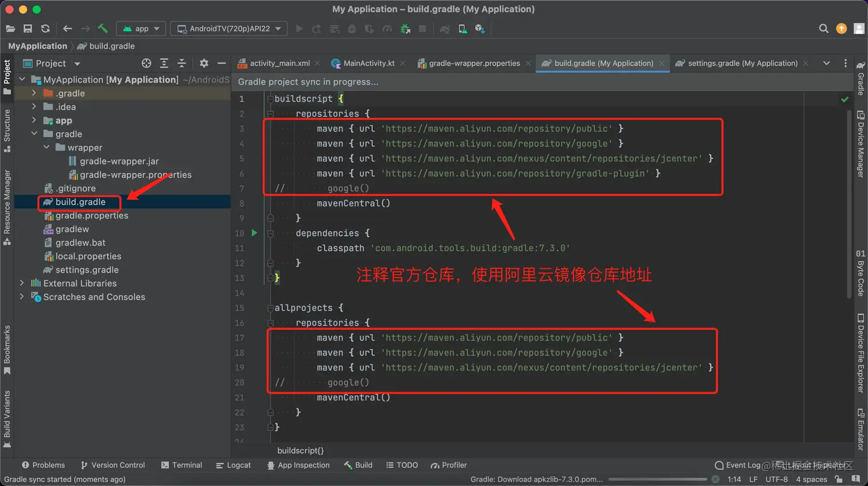Viewport: 868px width, 486px height.
Task: Select the Locate Opened File crosshair icon
Action: (146, 63)
